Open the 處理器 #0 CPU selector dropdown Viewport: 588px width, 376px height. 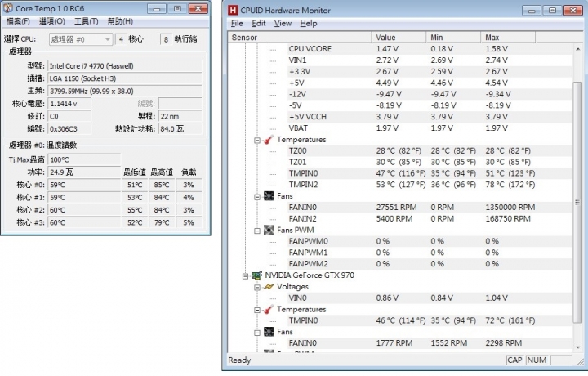click(81, 39)
